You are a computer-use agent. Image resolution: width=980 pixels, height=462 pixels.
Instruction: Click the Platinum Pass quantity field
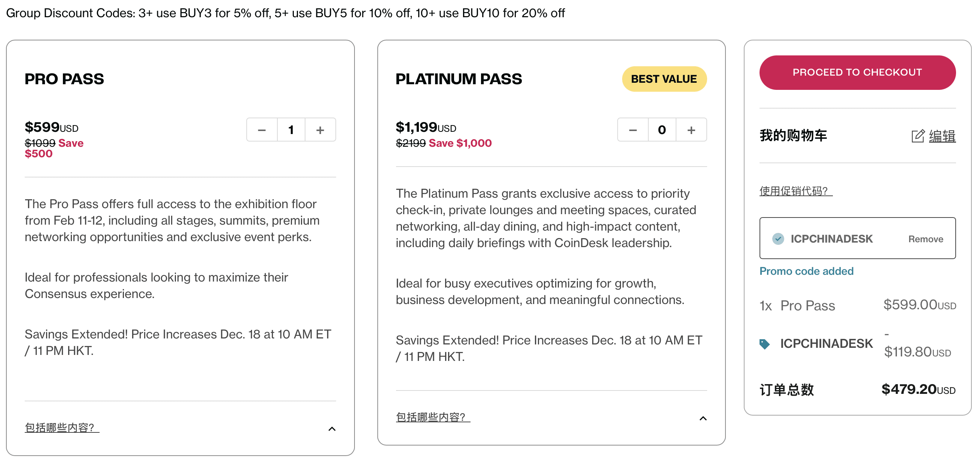tap(661, 130)
